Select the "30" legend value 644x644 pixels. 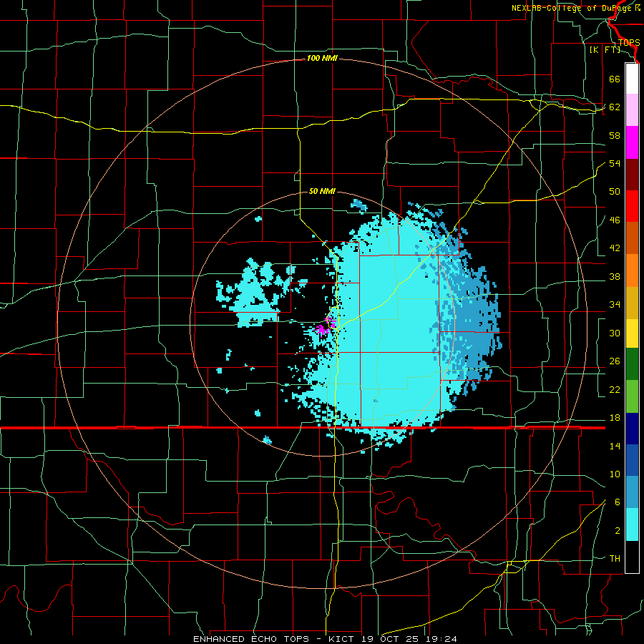click(615, 333)
